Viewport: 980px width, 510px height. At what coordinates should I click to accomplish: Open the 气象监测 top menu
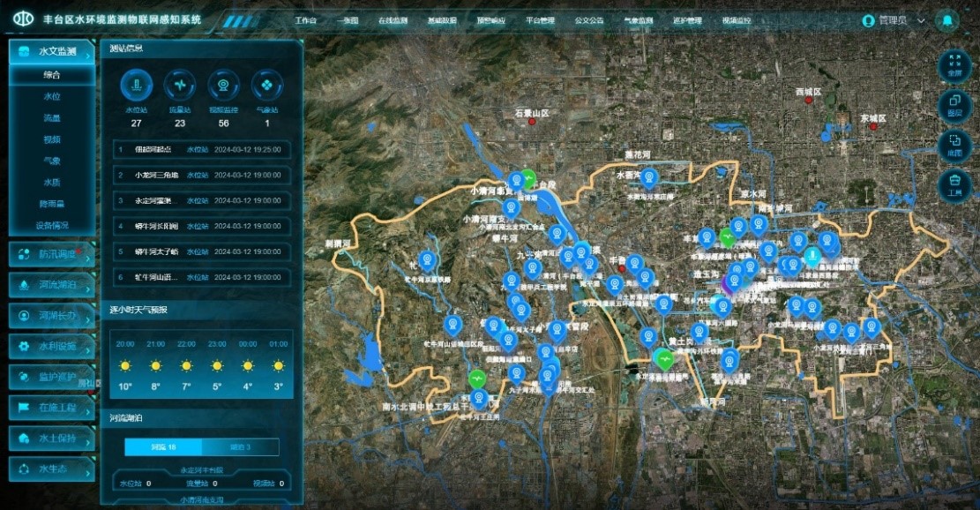click(638, 19)
